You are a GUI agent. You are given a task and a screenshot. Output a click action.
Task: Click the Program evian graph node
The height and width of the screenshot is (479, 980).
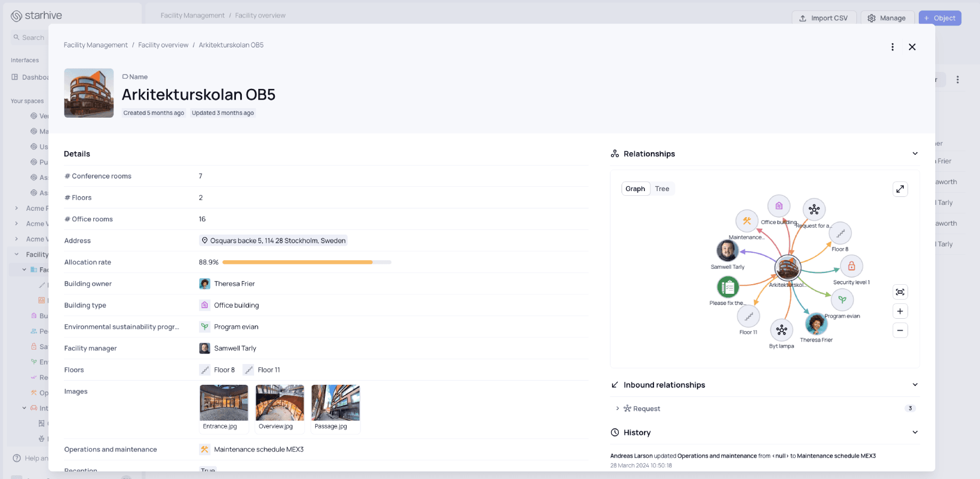pyautogui.click(x=842, y=300)
